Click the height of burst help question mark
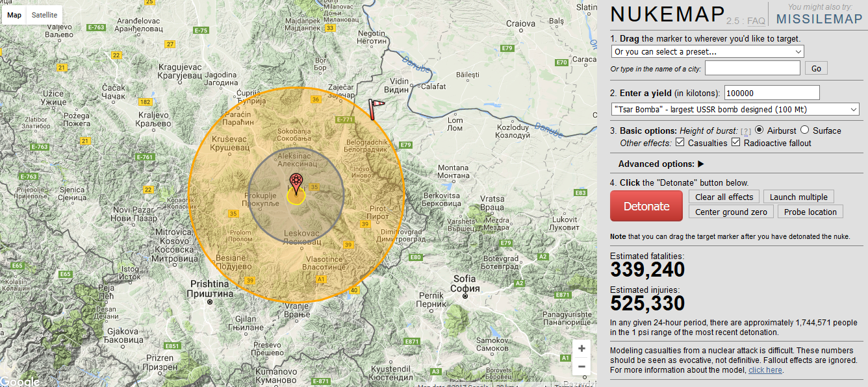The height and width of the screenshot is (387, 868). pos(746,131)
